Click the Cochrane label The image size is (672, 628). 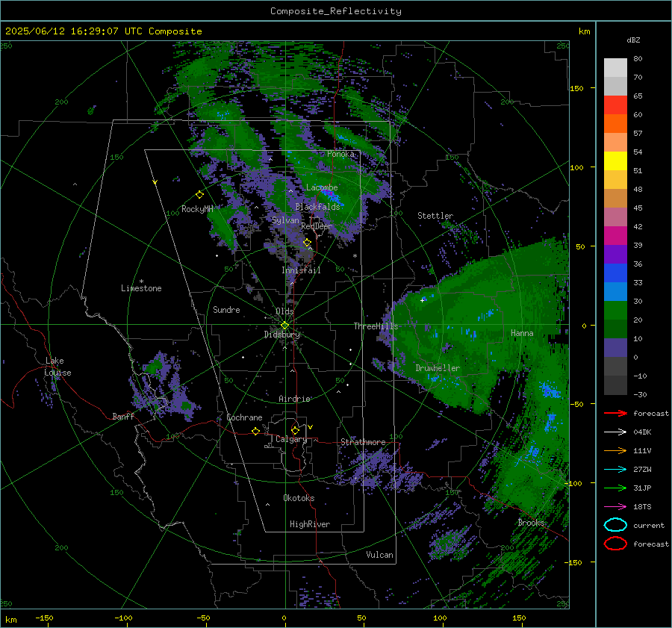point(244,417)
